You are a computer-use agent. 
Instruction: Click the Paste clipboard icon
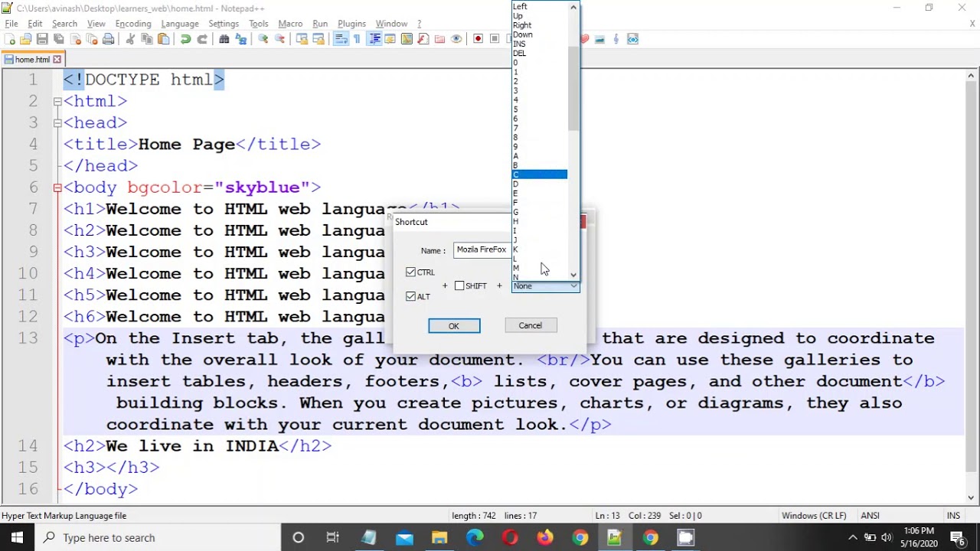tap(163, 39)
